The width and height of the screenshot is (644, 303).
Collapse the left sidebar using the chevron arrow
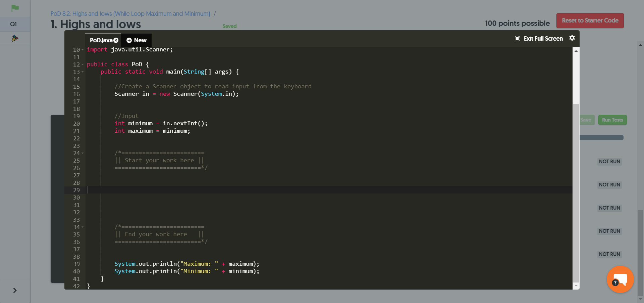(x=15, y=291)
